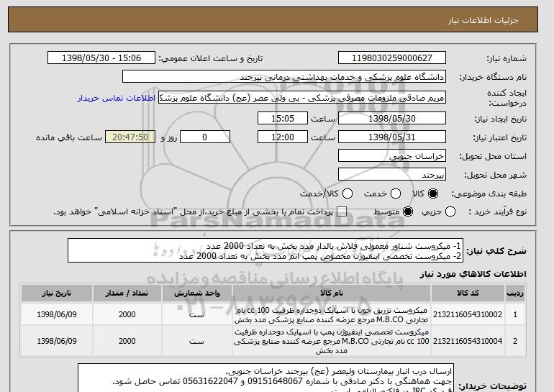Click the کد کالا column header
Screen dimensions: 554x392
pos(468,293)
